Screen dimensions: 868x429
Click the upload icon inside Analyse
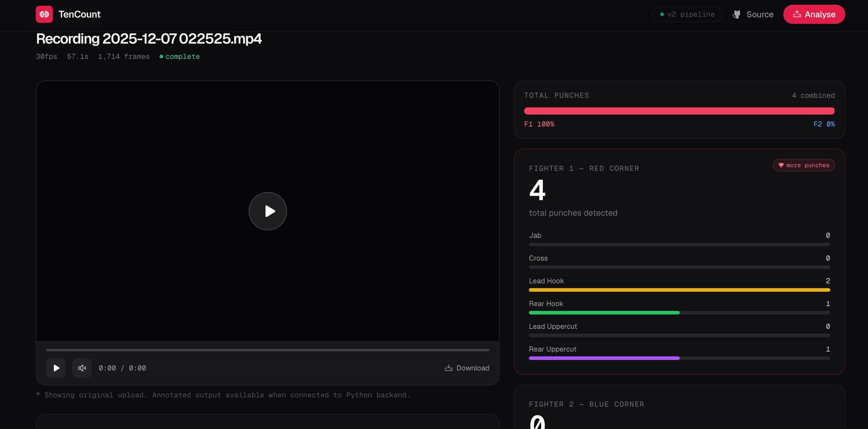pyautogui.click(x=797, y=14)
